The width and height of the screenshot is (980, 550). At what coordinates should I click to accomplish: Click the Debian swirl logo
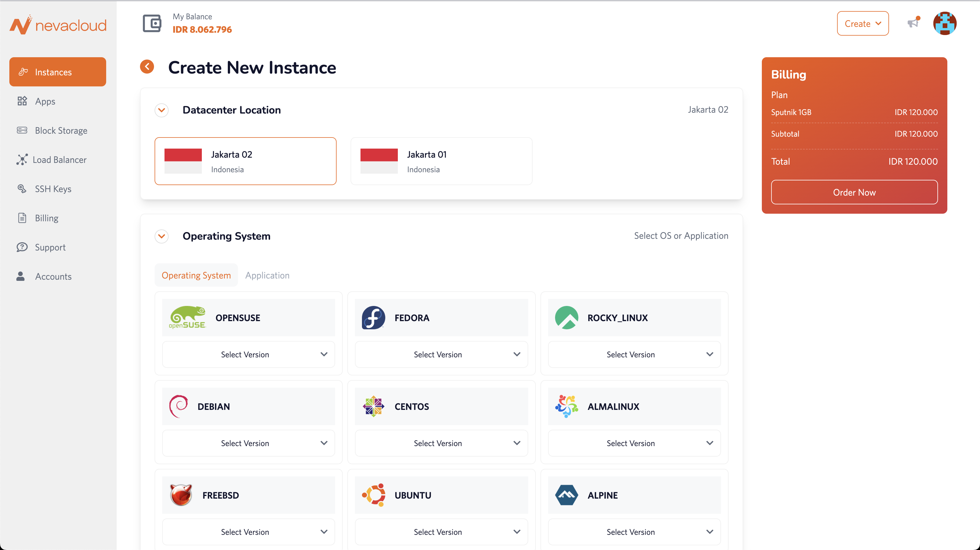(x=178, y=406)
